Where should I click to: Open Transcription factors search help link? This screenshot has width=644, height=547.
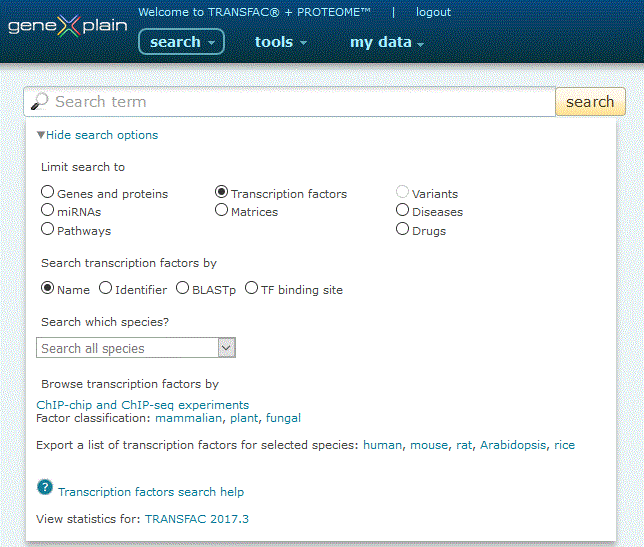tap(151, 492)
